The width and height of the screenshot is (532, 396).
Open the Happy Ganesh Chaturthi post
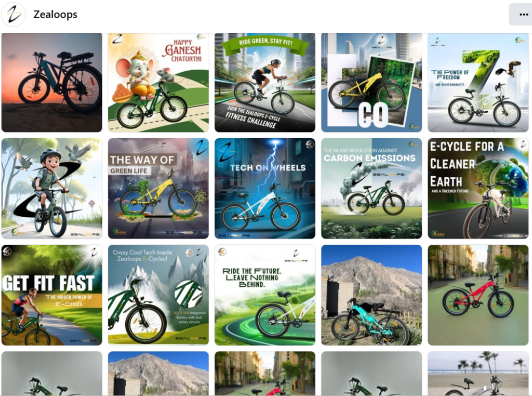point(158,83)
